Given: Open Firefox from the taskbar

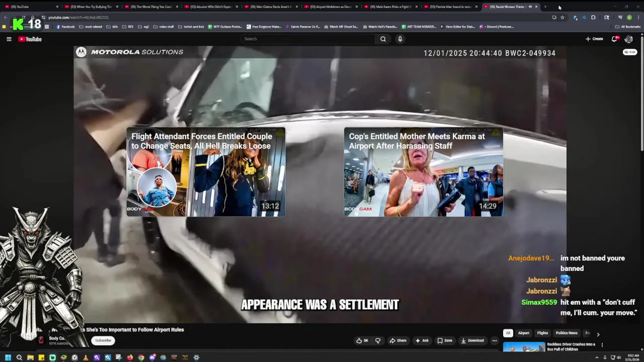Looking at the screenshot, I should point(130,357).
